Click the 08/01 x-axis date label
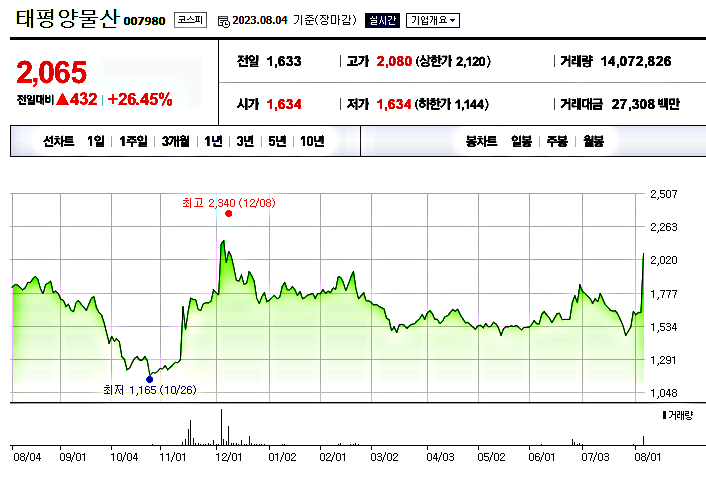Screen dimensions: 706x480 [647, 457]
